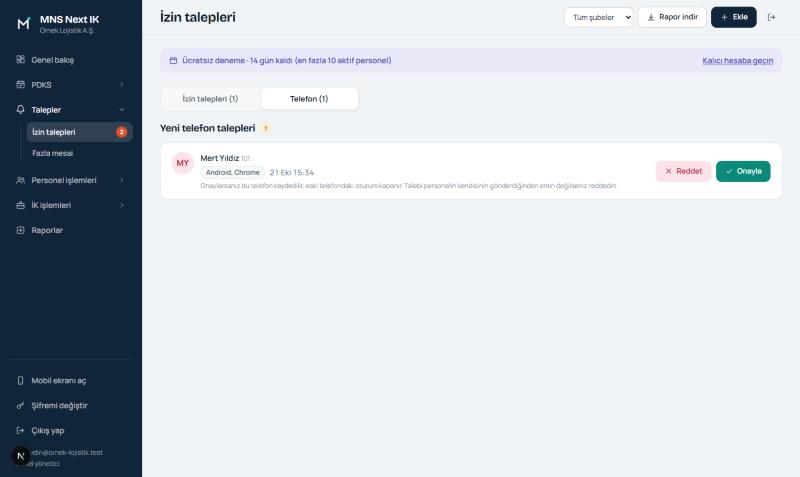The width and height of the screenshot is (800, 477).
Task: Reject request with Reddet button
Action: pyautogui.click(x=683, y=171)
